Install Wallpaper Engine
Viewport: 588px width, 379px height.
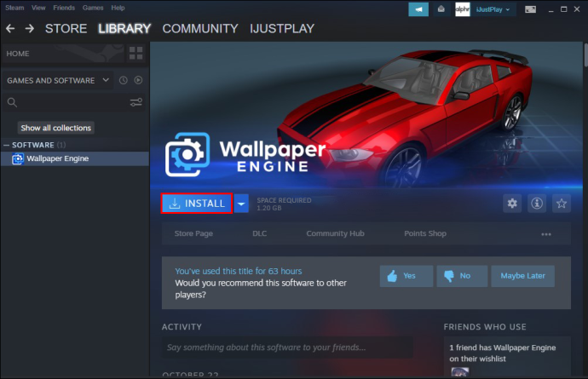[197, 204]
